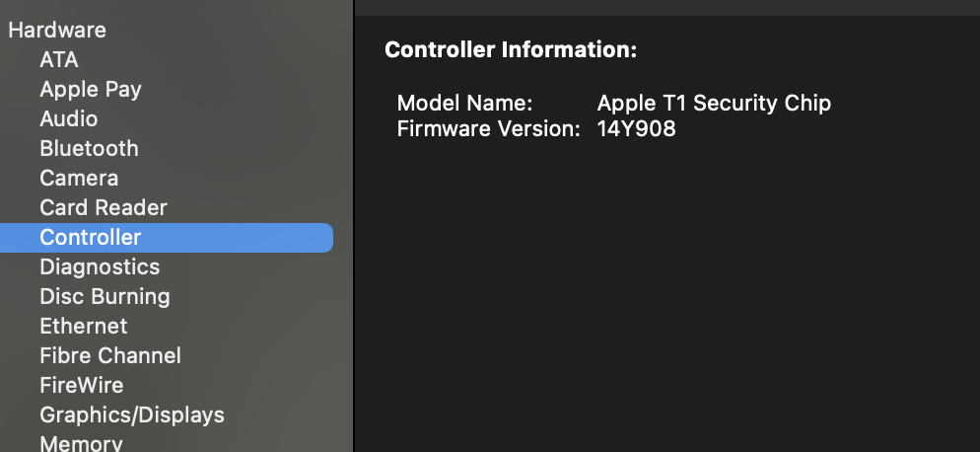Click the Firmware Version label
The width and height of the screenshot is (980, 452).
(x=488, y=128)
